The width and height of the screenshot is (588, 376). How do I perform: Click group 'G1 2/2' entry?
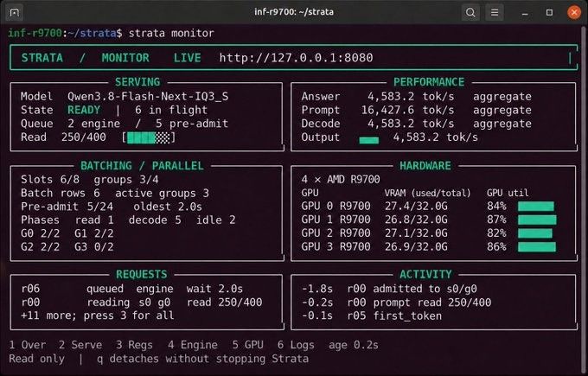click(x=93, y=233)
